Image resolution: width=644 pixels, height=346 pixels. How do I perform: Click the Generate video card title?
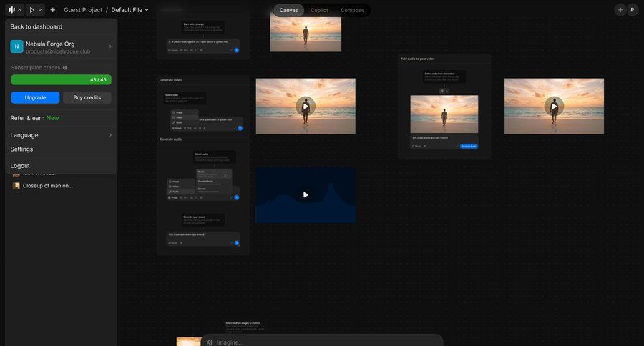(170, 80)
